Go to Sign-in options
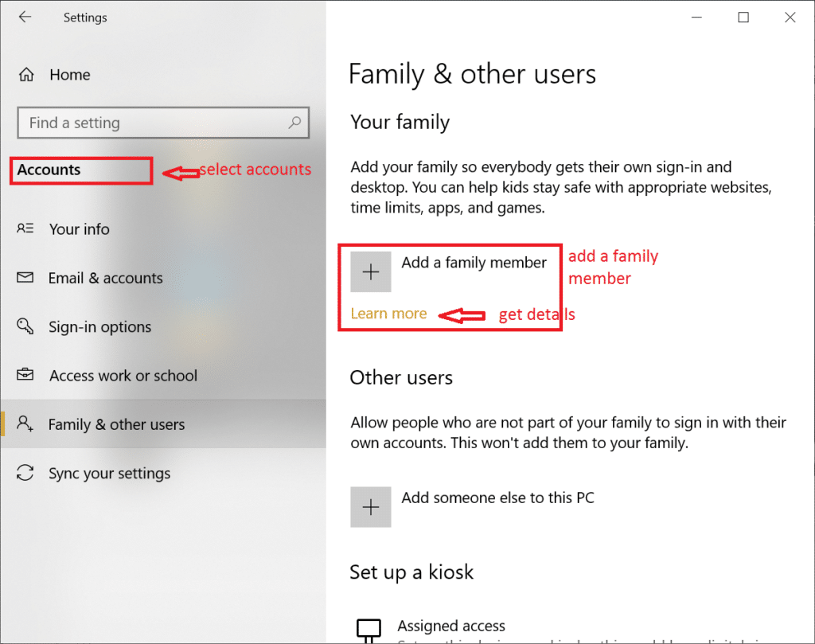This screenshot has height=644, width=815. (99, 327)
